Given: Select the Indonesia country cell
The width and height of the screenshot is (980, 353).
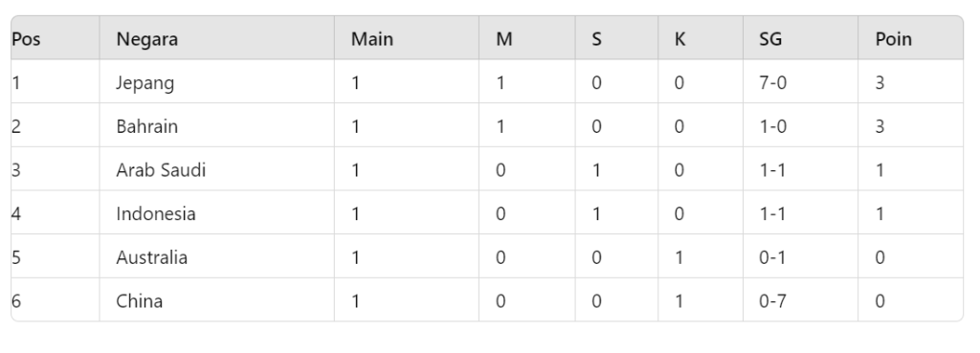Looking at the screenshot, I should (x=216, y=213).
